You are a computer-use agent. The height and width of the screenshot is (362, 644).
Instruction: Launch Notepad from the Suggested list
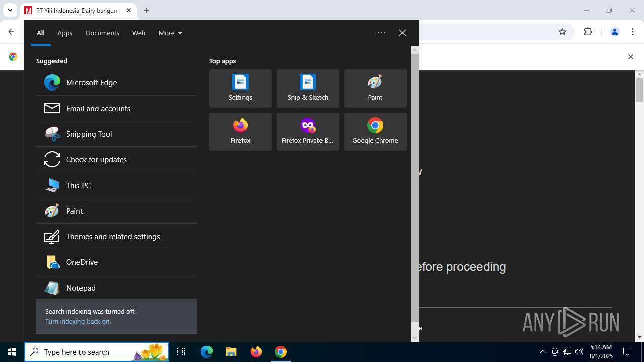pyautogui.click(x=117, y=288)
